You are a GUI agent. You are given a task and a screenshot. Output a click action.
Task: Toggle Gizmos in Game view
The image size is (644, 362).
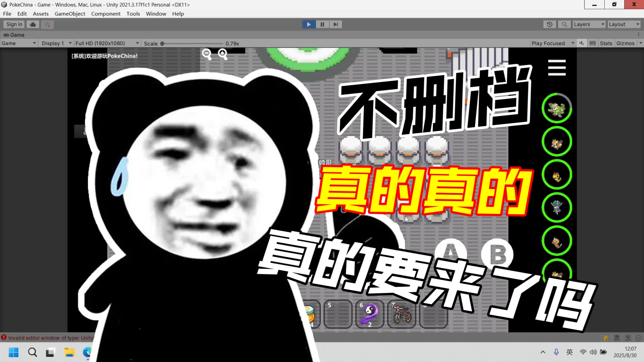[x=625, y=43]
